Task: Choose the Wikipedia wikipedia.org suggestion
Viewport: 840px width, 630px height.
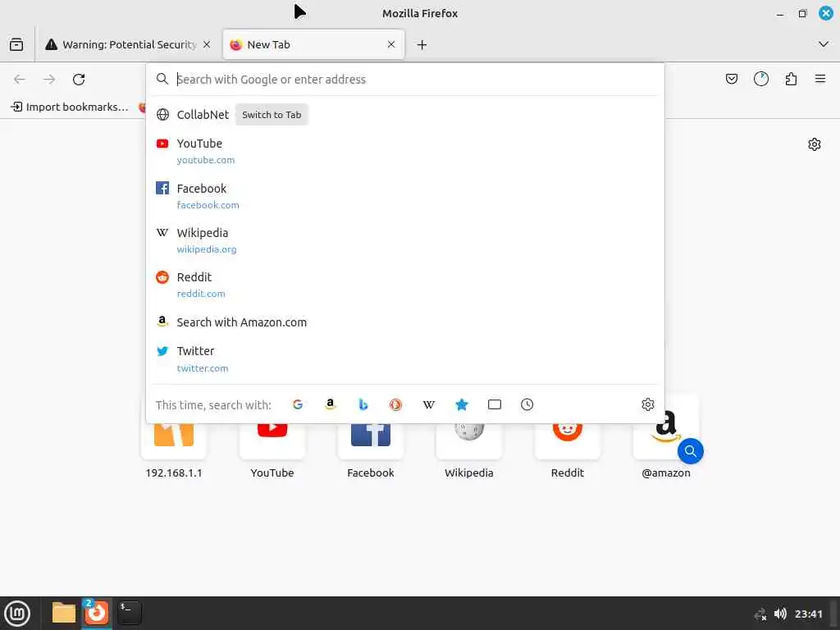Action: 405,240
